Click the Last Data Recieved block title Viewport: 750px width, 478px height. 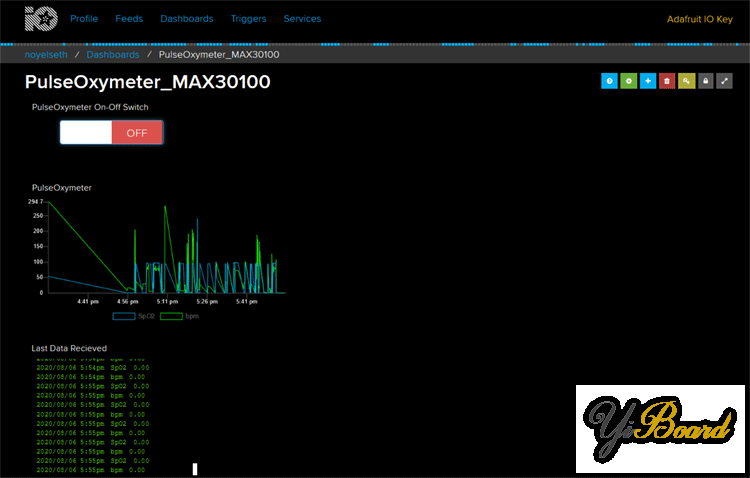69,348
